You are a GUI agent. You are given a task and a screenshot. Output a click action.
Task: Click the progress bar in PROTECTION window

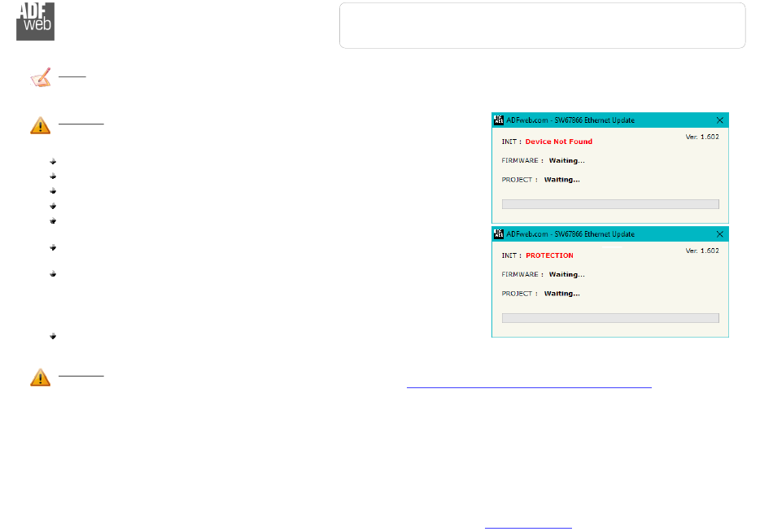pyautogui.click(x=610, y=318)
